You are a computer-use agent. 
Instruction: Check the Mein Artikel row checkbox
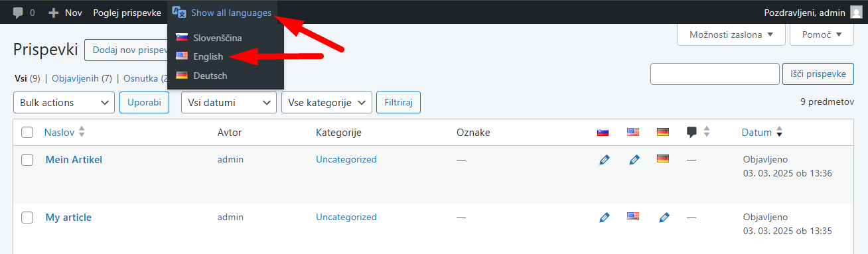tap(27, 160)
